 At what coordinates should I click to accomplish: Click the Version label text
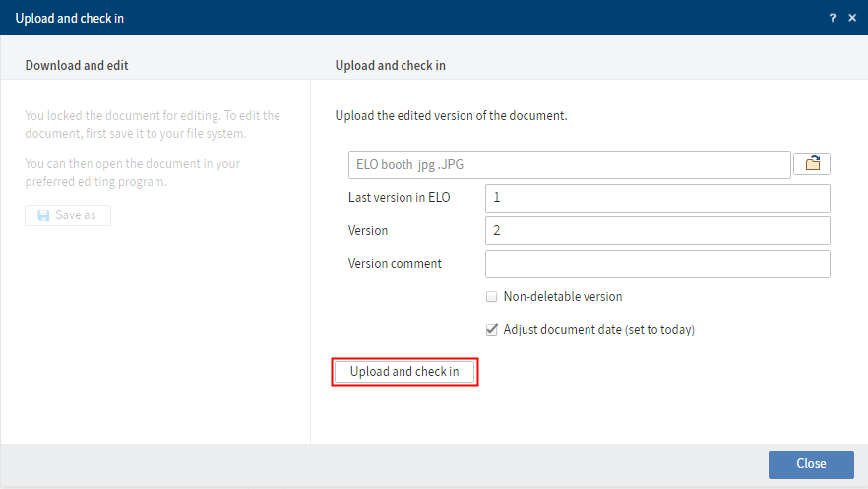[368, 231]
